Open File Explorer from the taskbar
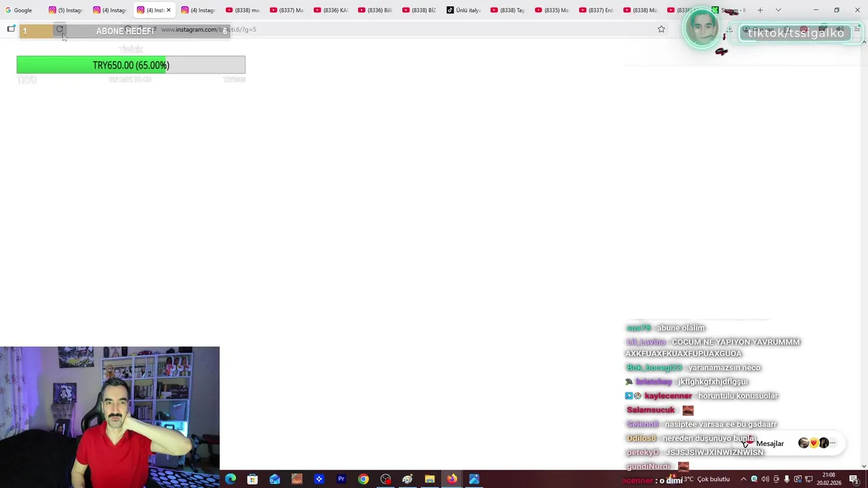This screenshot has width=868, height=488. pyautogui.click(x=430, y=479)
